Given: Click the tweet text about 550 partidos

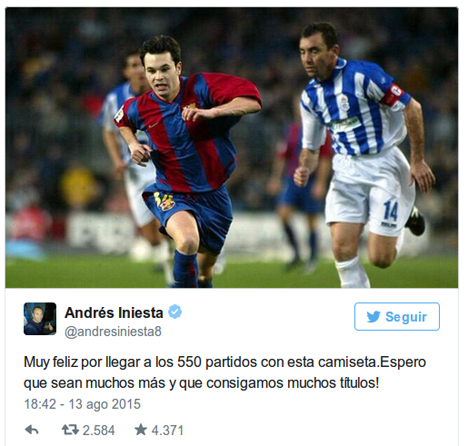Looking at the screenshot, I should pos(225,372).
